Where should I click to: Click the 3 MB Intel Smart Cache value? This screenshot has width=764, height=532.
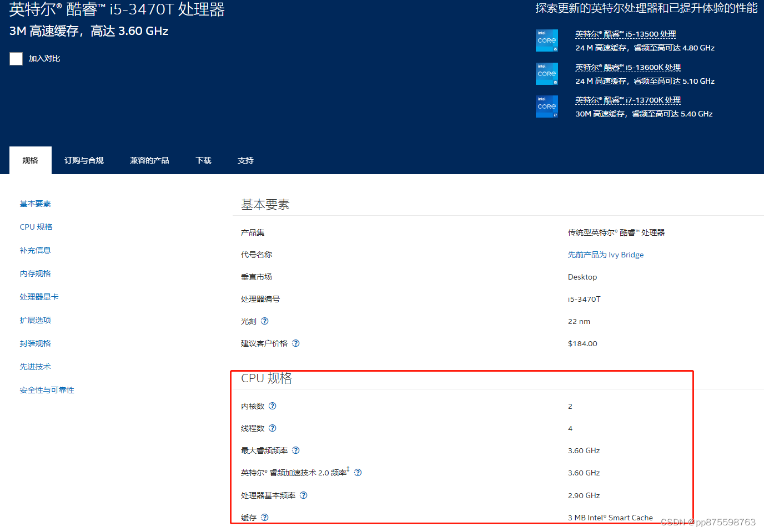(x=610, y=518)
